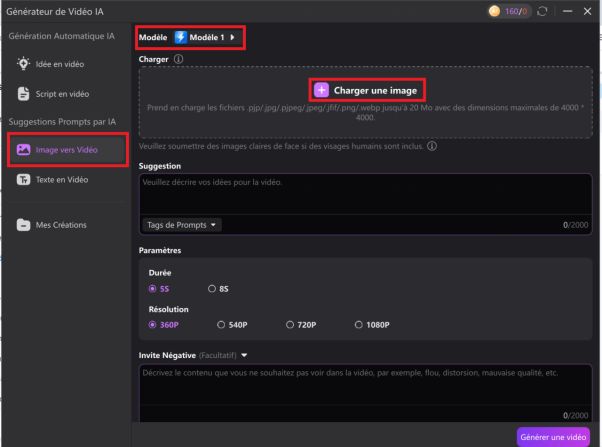
Task: Click the lightbulb icon for Idée en vidéo
Action: (x=24, y=64)
